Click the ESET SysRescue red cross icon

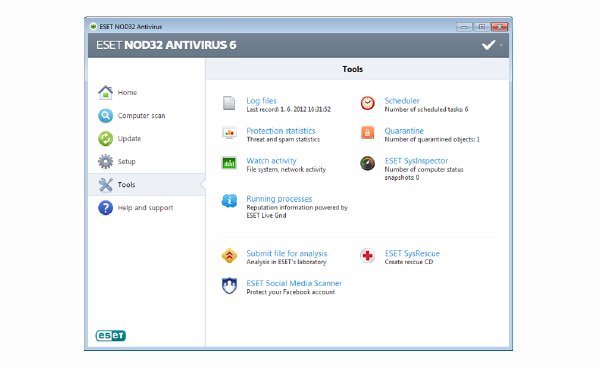[x=367, y=256]
